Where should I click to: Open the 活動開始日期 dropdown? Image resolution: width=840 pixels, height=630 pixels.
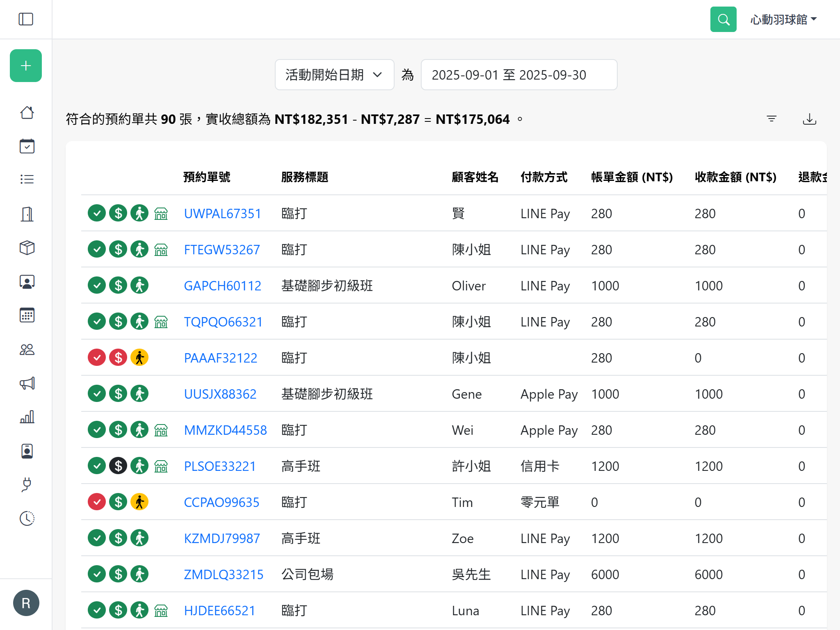[x=335, y=75]
